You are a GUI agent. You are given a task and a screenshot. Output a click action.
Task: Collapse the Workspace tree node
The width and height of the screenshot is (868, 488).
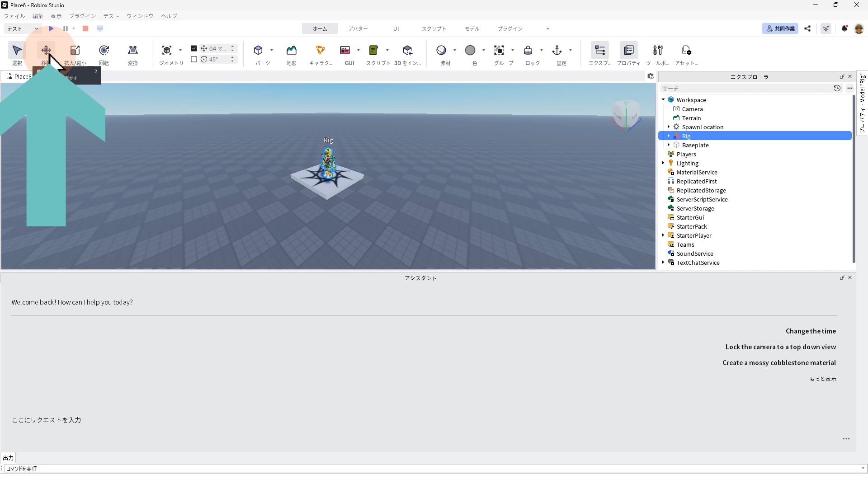click(663, 100)
